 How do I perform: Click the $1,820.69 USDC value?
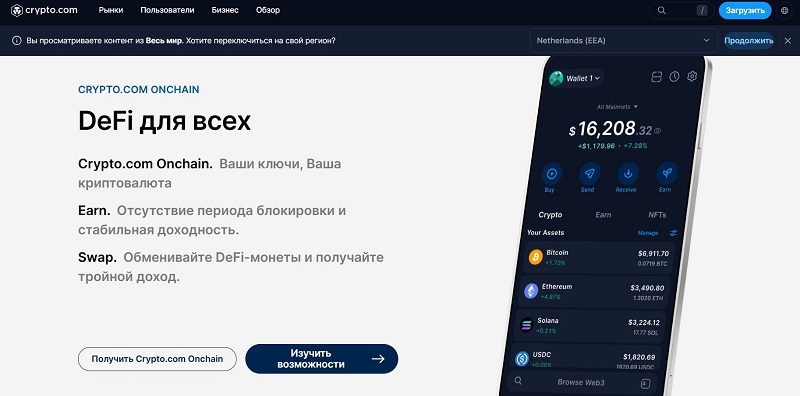tap(639, 357)
